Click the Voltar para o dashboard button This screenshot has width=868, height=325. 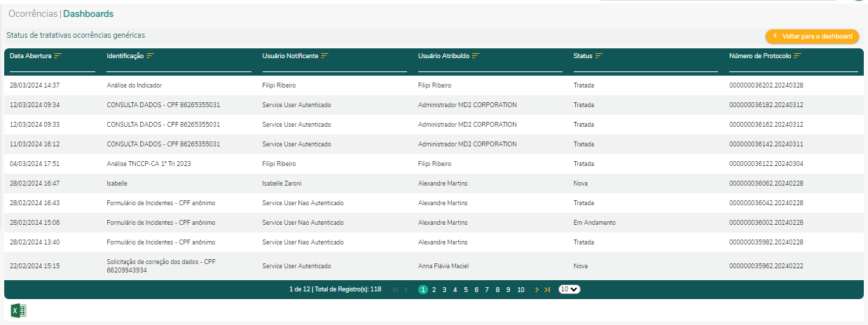coord(813,36)
